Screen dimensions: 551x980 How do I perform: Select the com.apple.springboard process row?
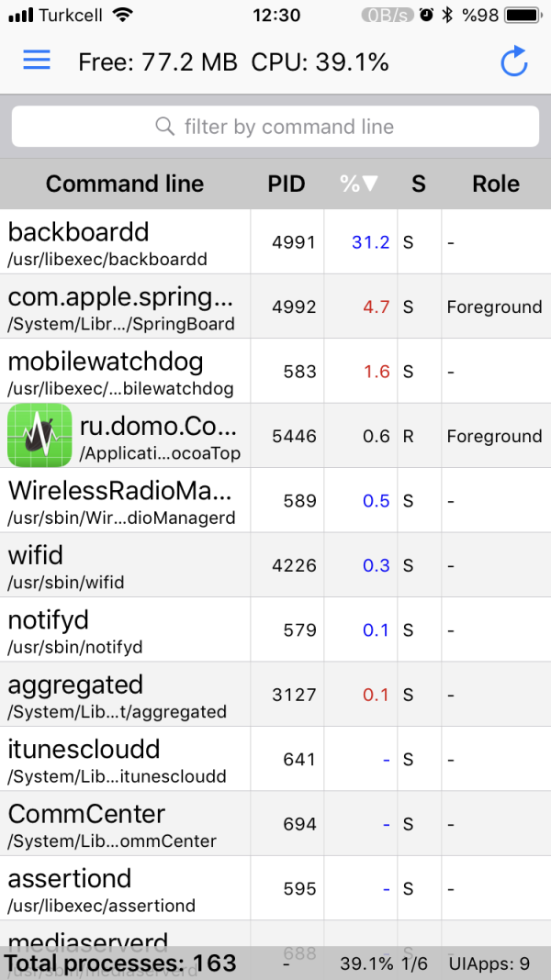coord(125,307)
